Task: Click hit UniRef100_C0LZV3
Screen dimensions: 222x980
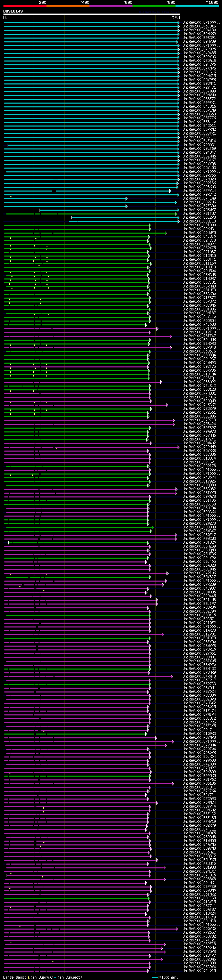Action: (x=199, y=217)
